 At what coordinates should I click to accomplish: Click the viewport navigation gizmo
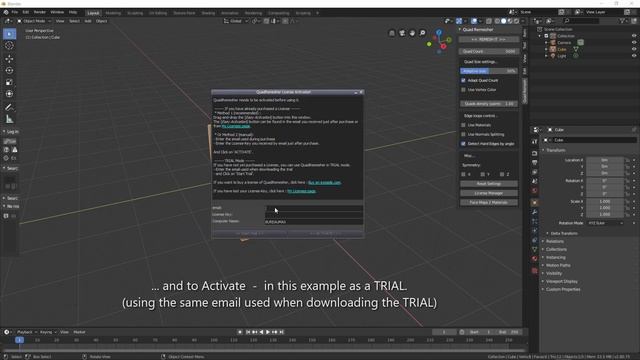coord(439,41)
